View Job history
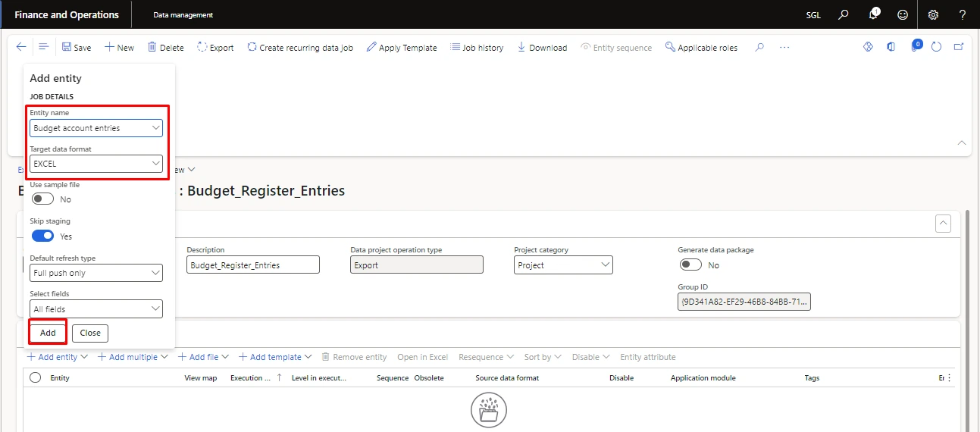Viewport: 980px width, 432px height. tap(477, 47)
